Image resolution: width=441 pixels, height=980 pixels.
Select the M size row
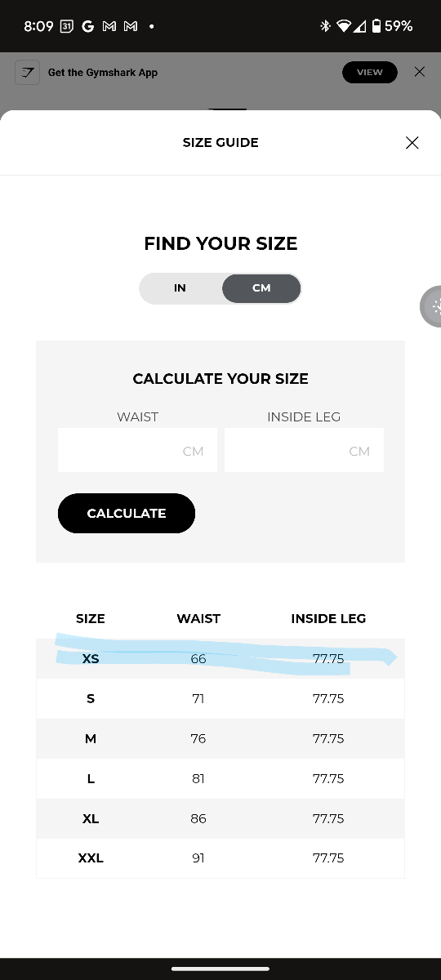220,738
